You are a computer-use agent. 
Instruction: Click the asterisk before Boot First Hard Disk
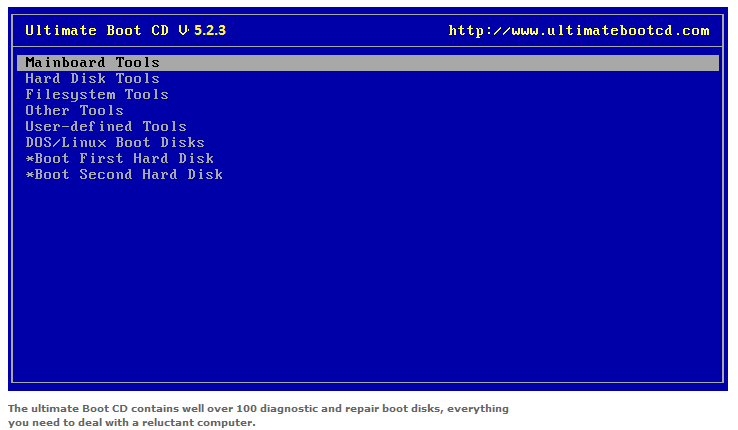[30, 159]
